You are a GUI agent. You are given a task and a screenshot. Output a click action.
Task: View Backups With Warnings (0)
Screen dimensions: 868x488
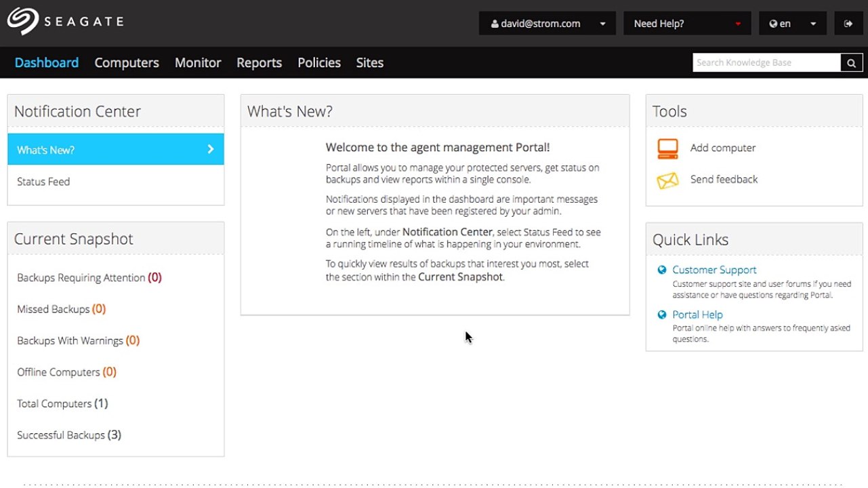(x=79, y=340)
